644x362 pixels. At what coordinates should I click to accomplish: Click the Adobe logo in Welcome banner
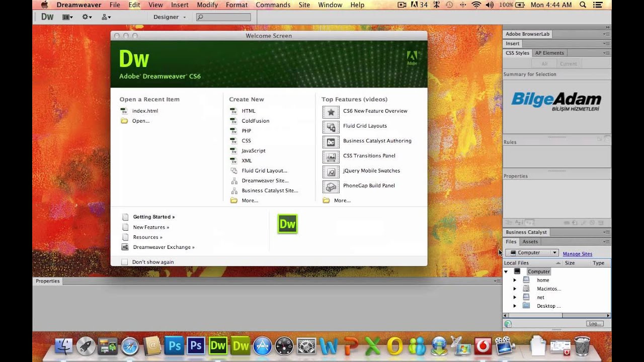(x=412, y=58)
